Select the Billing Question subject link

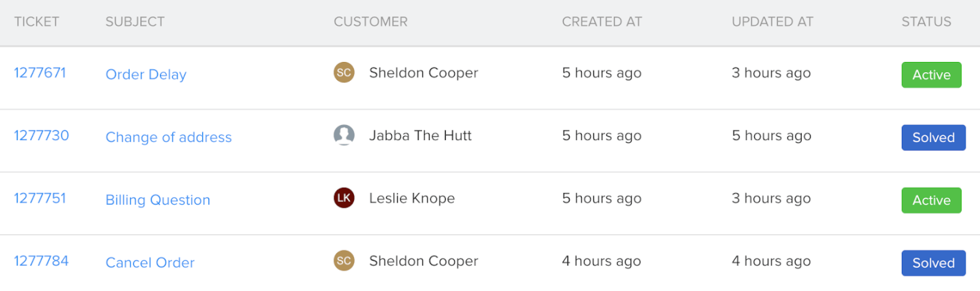tap(157, 200)
